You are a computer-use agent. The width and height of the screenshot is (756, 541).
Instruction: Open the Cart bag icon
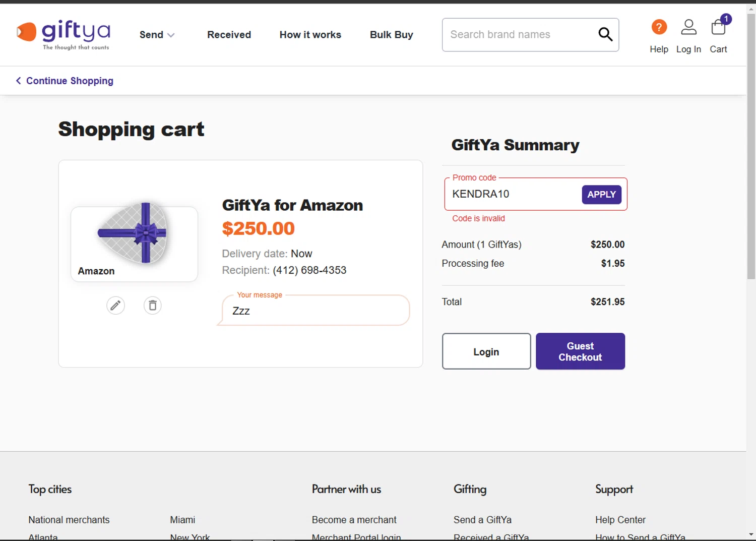click(x=718, y=27)
